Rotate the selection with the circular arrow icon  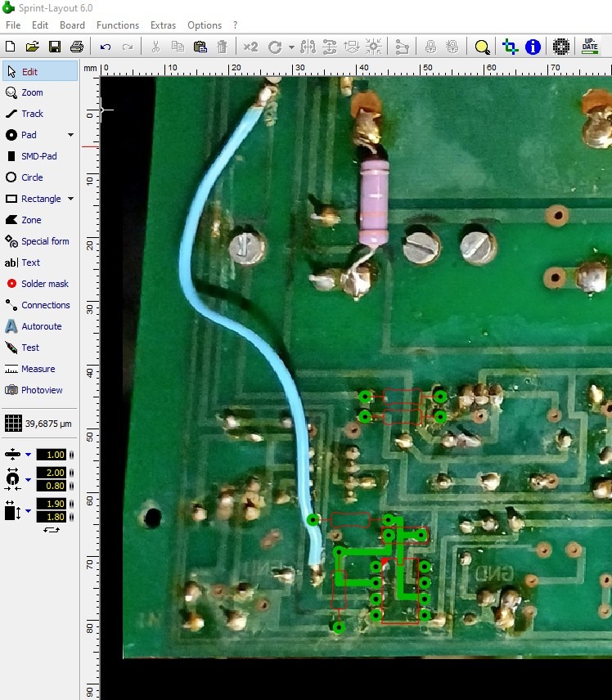point(275,47)
